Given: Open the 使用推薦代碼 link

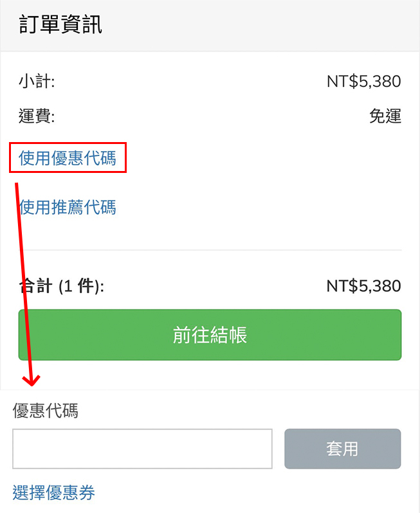Looking at the screenshot, I should (x=68, y=207).
